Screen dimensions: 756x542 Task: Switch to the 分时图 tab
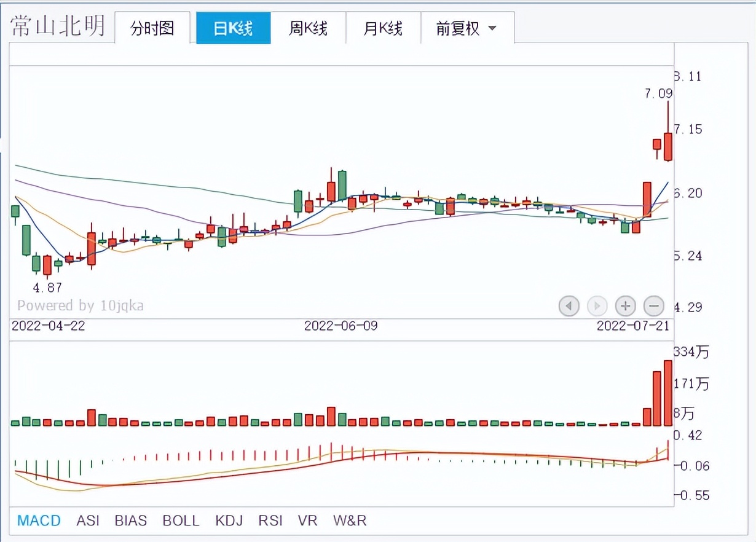tap(152, 28)
